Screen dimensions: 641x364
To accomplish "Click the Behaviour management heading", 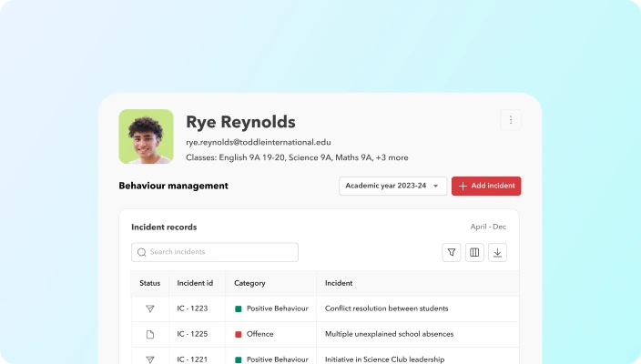I will (x=173, y=186).
